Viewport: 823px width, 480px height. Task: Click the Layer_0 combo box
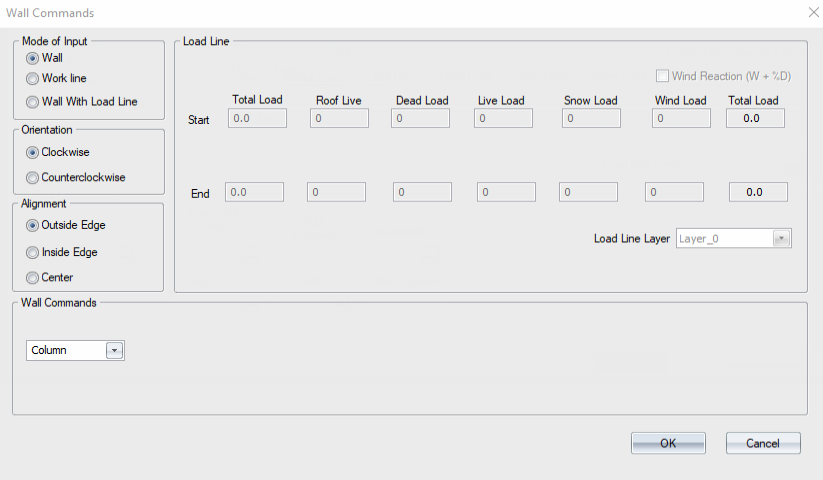733,239
